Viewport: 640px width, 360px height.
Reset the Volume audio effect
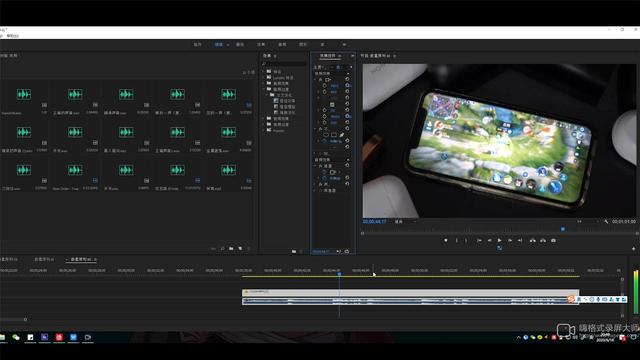click(347, 166)
